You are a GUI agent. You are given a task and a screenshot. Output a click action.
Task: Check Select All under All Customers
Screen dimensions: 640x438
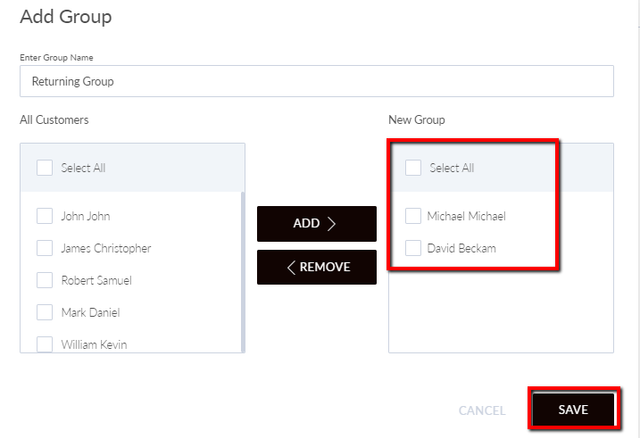pos(44,168)
